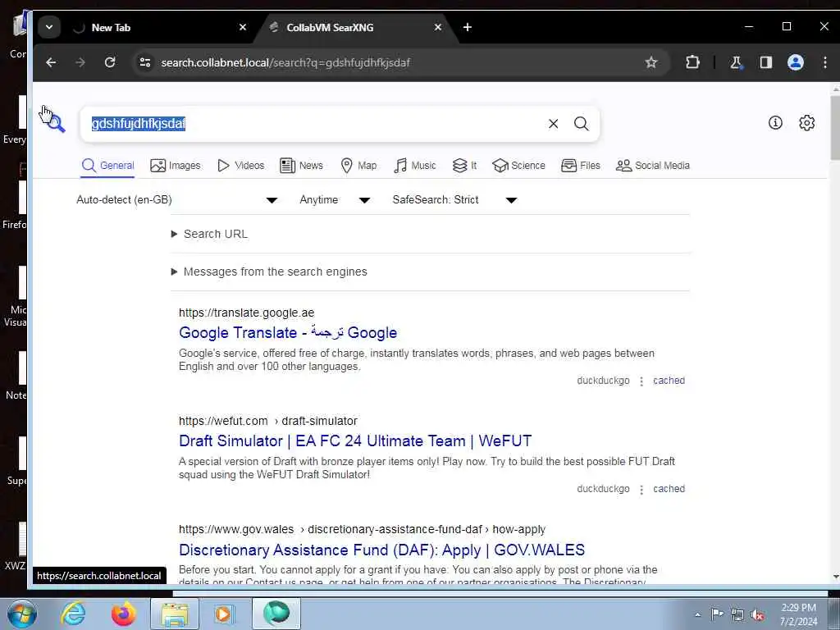This screenshot has height=630, width=840.
Task: Switch to the Videos category
Action: pyautogui.click(x=240, y=166)
